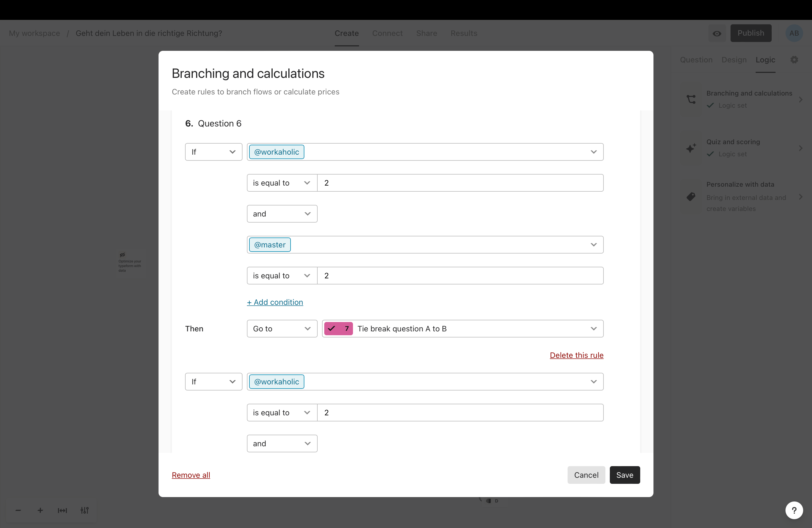Image resolution: width=812 pixels, height=528 pixels.
Task: Click the preview eye icon
Action: point(717,33)
